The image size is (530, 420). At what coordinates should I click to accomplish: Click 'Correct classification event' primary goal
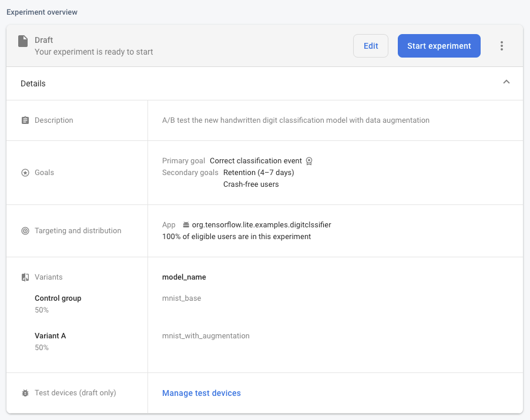click(256, 161)
